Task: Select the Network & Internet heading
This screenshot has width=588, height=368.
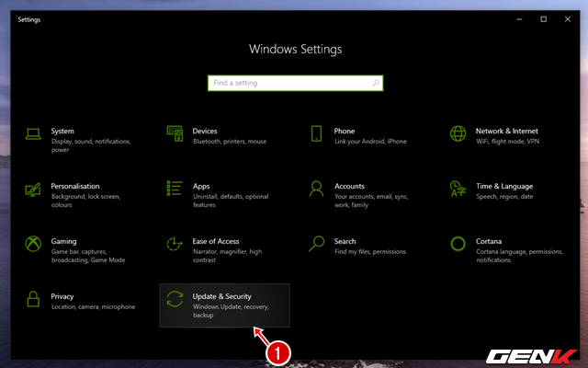Action: pyautogui.click(x=506, y=131)
